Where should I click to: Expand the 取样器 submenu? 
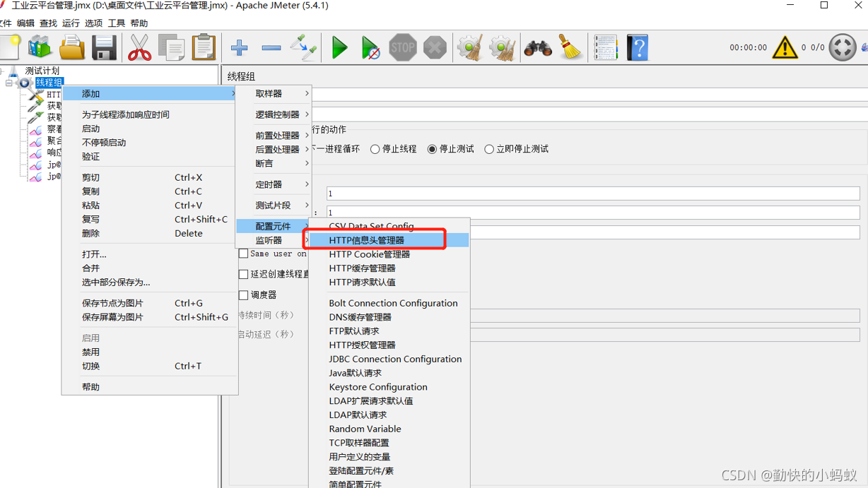274,93
